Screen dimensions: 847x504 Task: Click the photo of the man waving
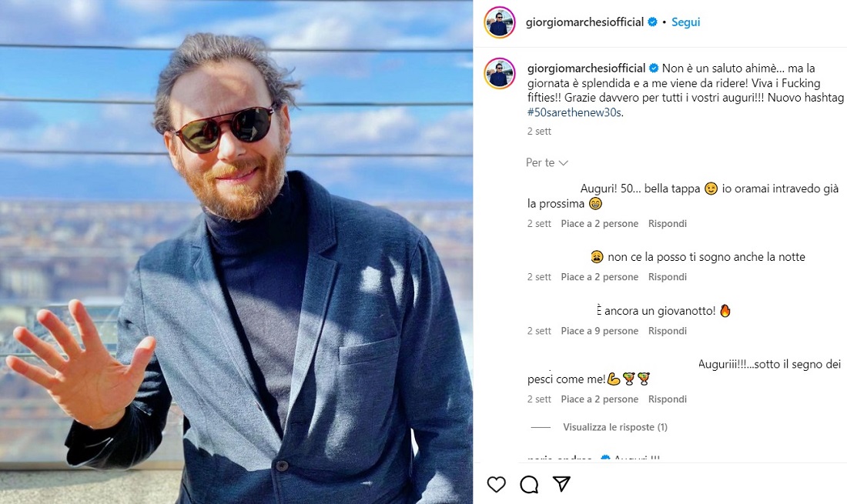[236, 252]
